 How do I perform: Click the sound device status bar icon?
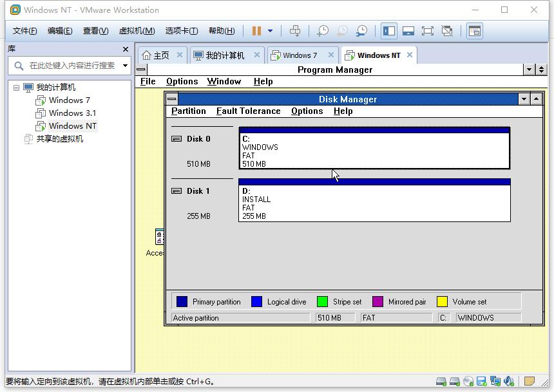point(509,382)
